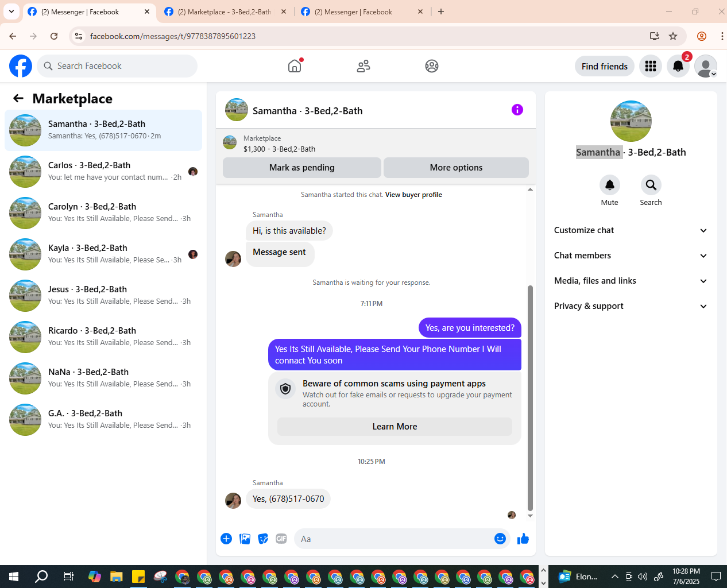The width and height of the screenshot is (727, 588).
Task: Open the Facebook logo home link
Action: click(x=21, y=66)
